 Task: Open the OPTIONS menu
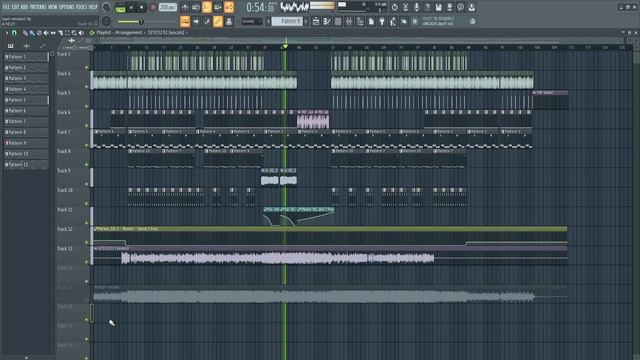67,7
